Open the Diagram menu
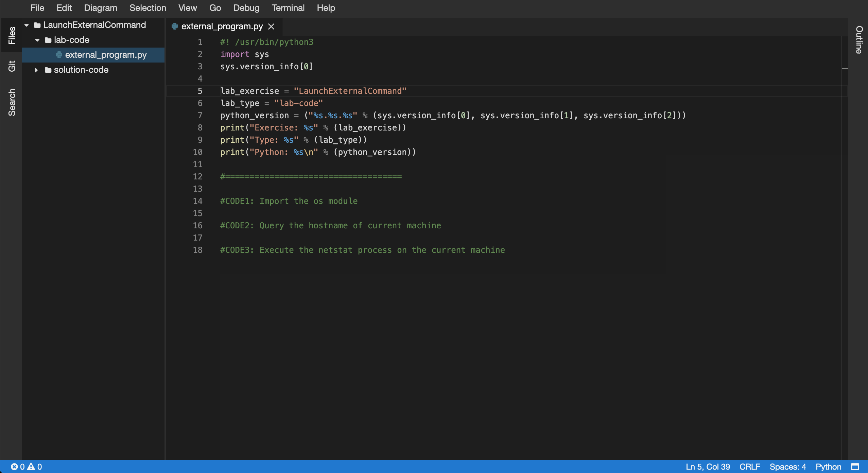Image resolution: width=868 pixels, height=473 pixels. 101,8
